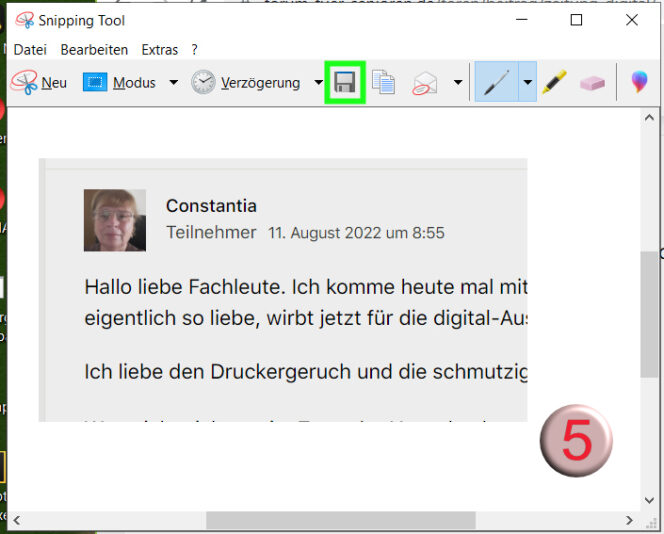Image resolution: width=664 pixels, height=534 pixels.
Task: Click Constantia's profile photo in the snip
Action: pos(115,220)
